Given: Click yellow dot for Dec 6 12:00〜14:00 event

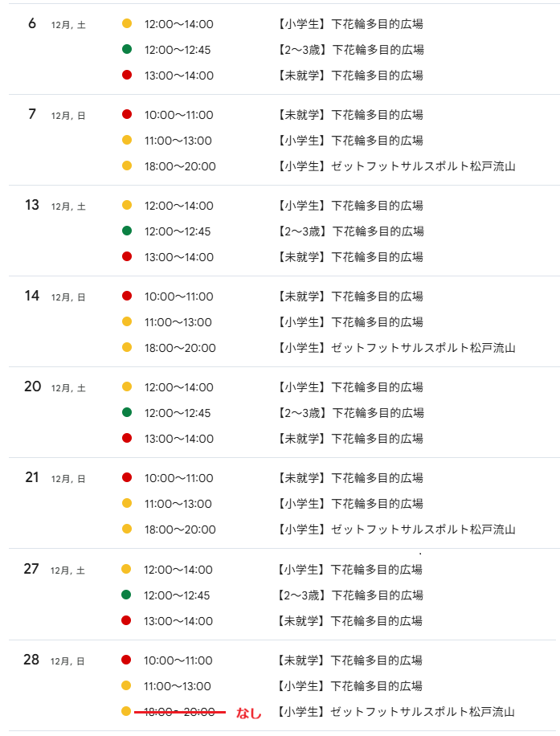Looking at the screenshot, I should pos(127,24).
